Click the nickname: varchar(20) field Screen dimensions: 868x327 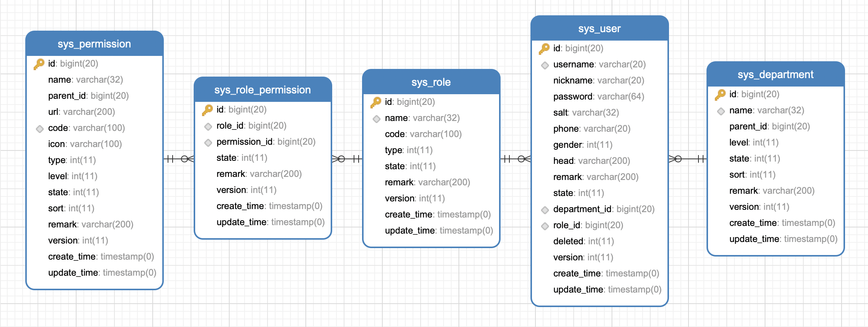[599, 80]
